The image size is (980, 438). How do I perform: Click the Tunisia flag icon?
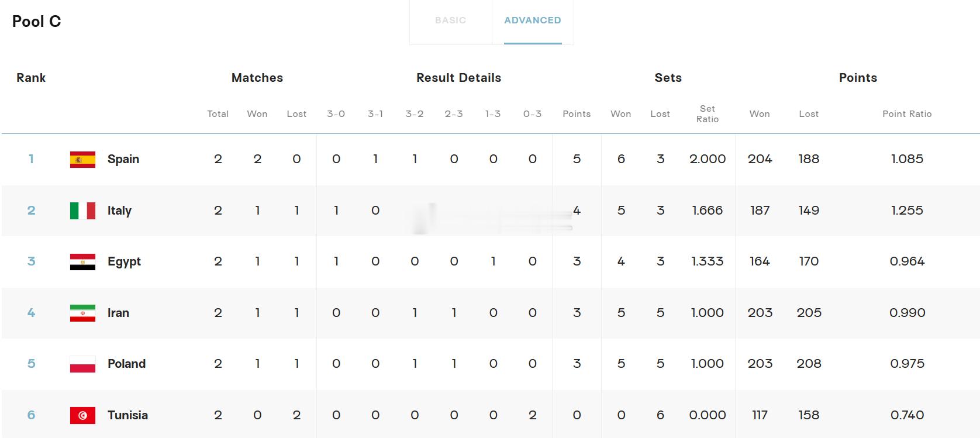82,415
